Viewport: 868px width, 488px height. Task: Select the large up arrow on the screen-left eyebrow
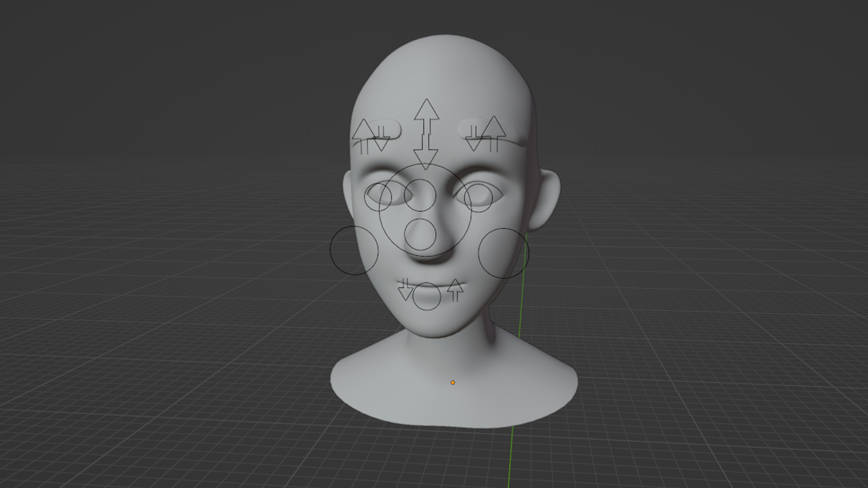click(x=363, y=132)
